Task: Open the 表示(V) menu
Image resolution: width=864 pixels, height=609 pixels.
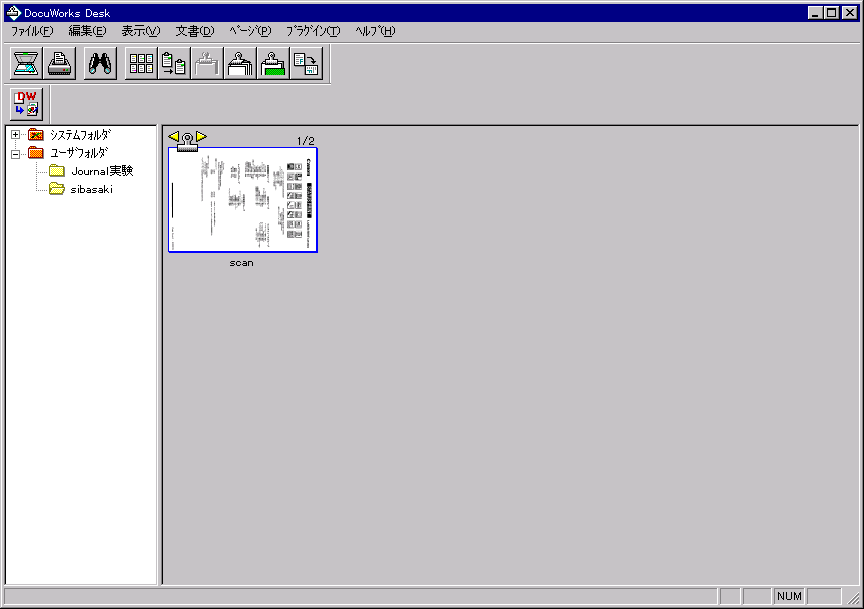Action: pos(141,31)
